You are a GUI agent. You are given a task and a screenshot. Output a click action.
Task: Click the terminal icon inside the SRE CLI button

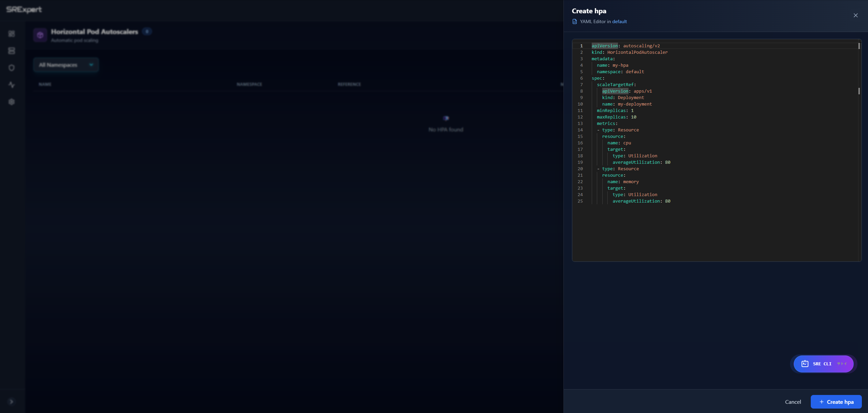[805, 364]
